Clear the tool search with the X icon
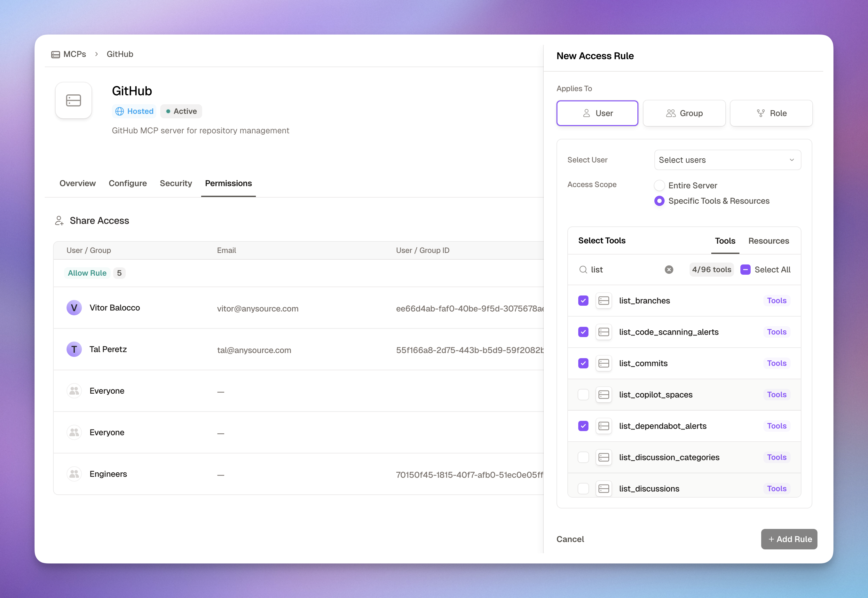Screen dimensions: 868x598 (669, 269)
